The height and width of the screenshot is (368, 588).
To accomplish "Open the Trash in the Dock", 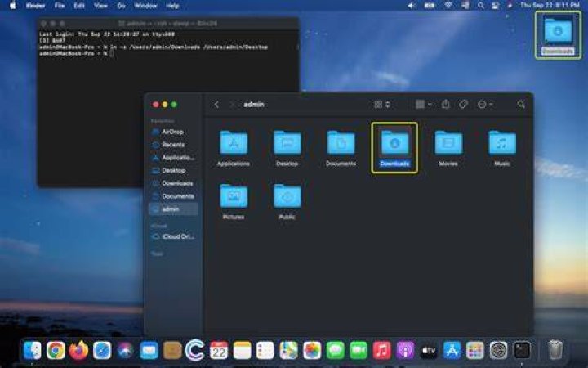I will pos(555,350).
